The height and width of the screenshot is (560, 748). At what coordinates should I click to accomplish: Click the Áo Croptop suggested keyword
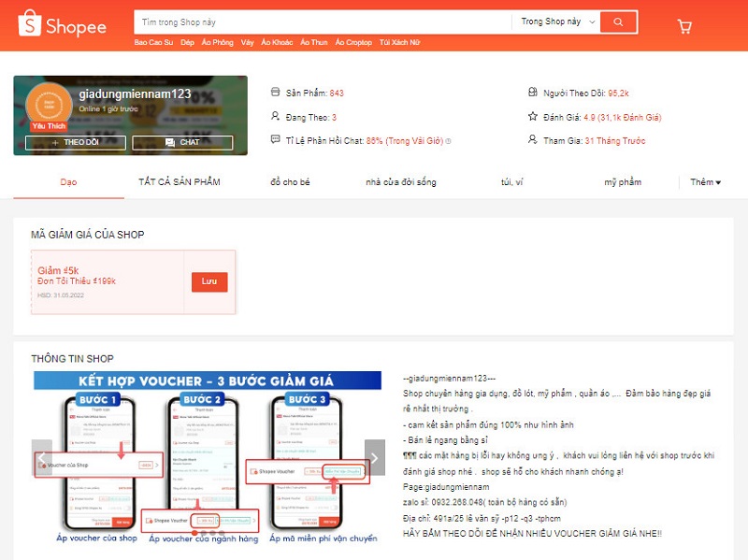(352, 43)
